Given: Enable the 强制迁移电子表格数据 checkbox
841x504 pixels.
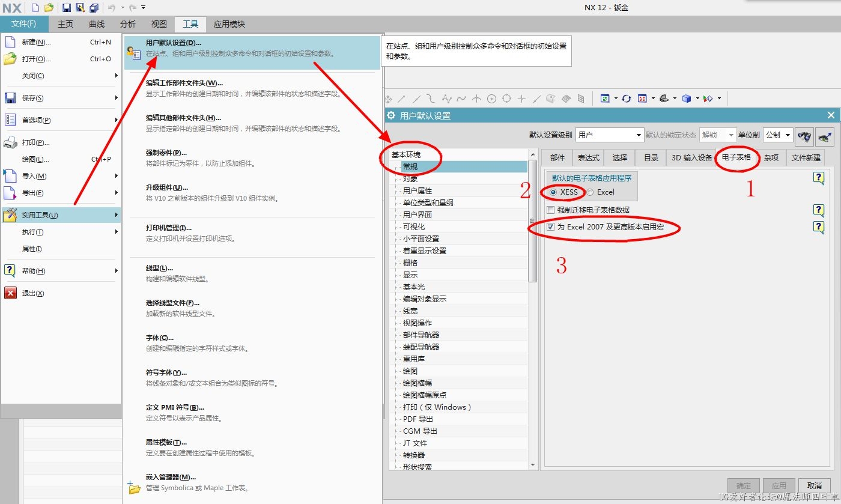Looking at the screenshot, I should 551,210.
